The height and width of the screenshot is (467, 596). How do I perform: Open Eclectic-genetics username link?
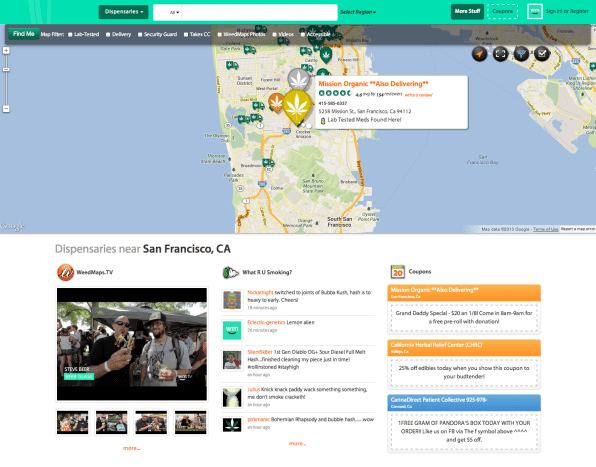266,322
